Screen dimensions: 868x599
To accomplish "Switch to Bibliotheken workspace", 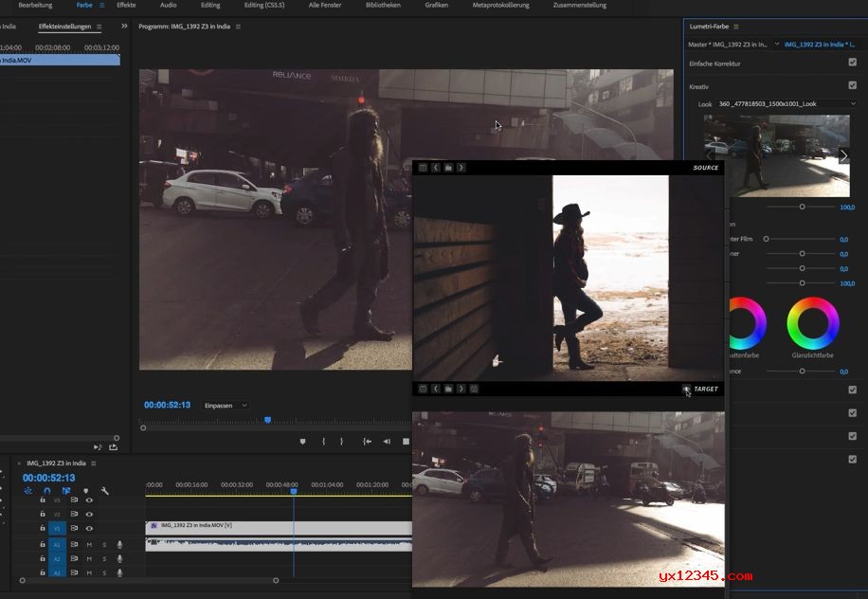I will pyautogui.click(x=383, y=5).
